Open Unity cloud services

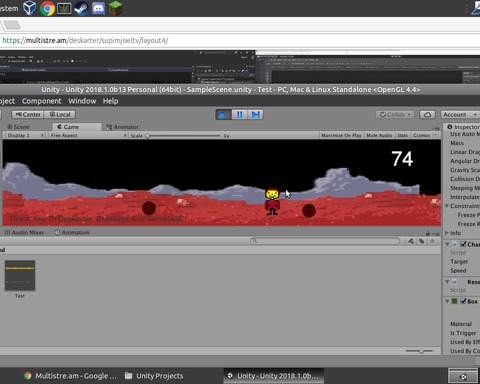[x=427, y=114]
